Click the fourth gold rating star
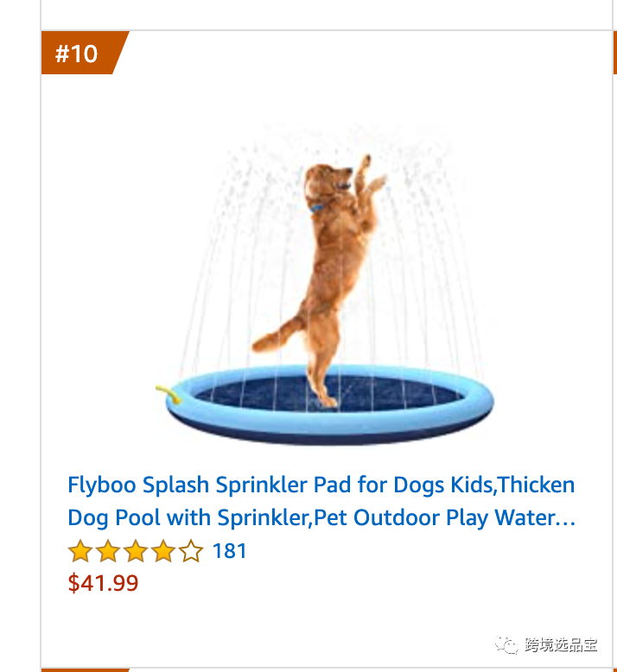 (x=163, y=551)
